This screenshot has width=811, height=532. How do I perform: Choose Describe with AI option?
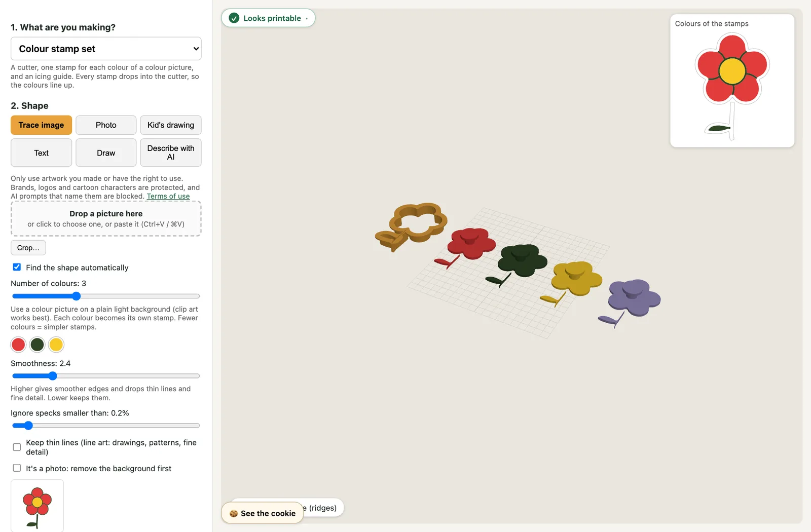coord(171,153)
